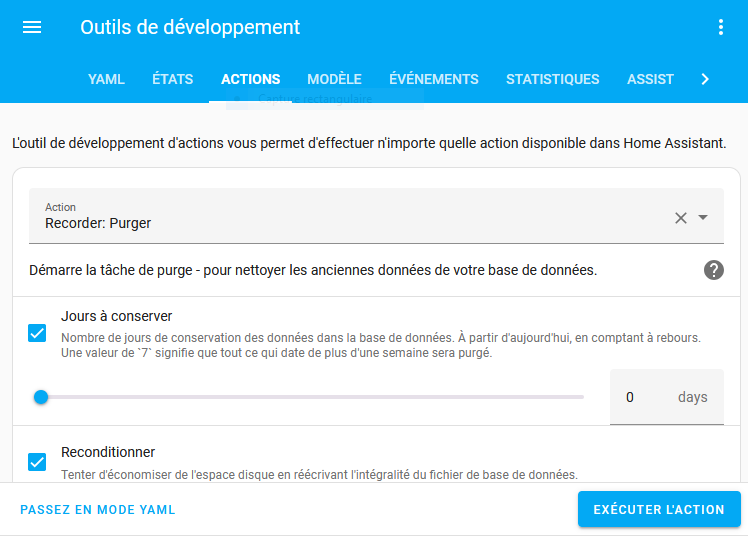Switch to the ÉVÉNEMENTS tab

[x=434, y=79]
